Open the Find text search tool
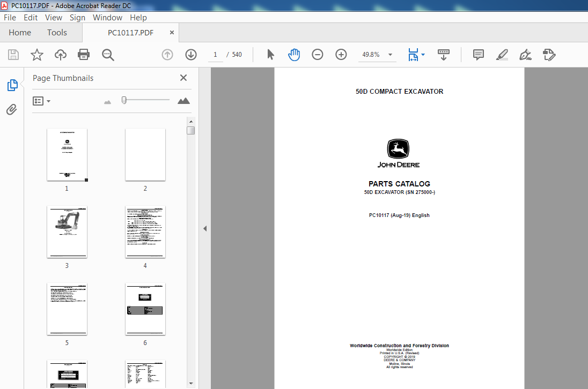Image resolution: width=588 pixels, height=389 pixels. 108,55
